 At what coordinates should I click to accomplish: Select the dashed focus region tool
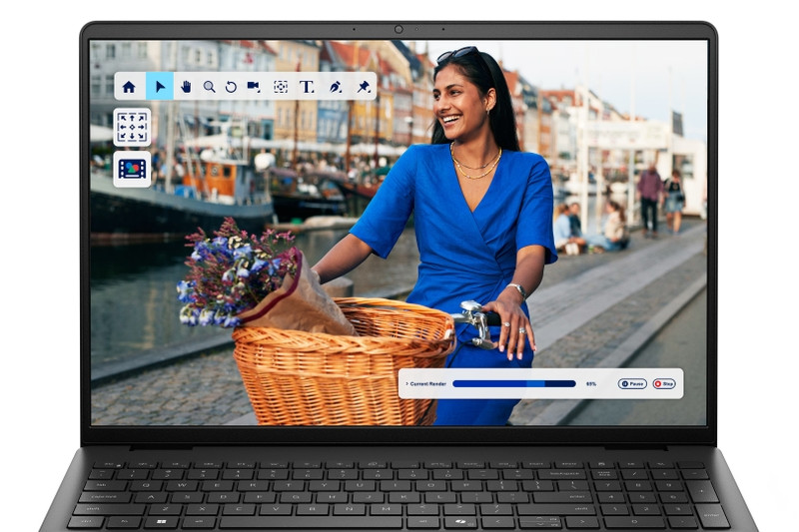[281, 87]
